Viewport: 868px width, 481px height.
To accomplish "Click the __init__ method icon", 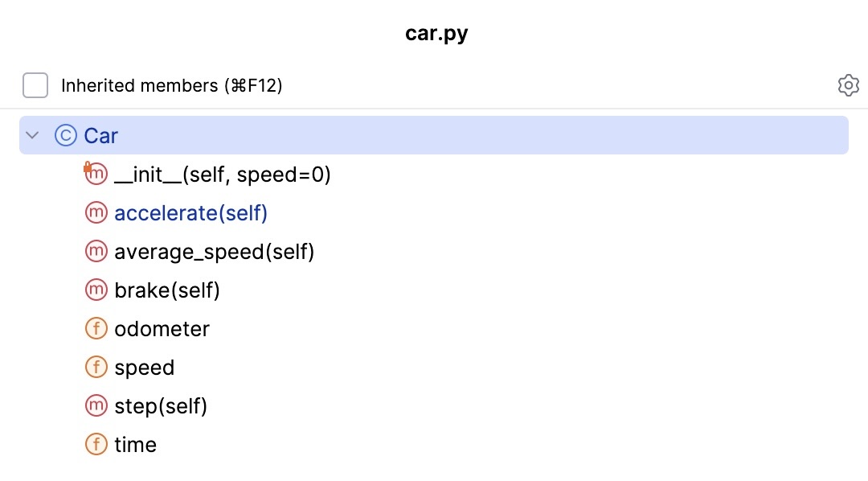I will 96,174.
